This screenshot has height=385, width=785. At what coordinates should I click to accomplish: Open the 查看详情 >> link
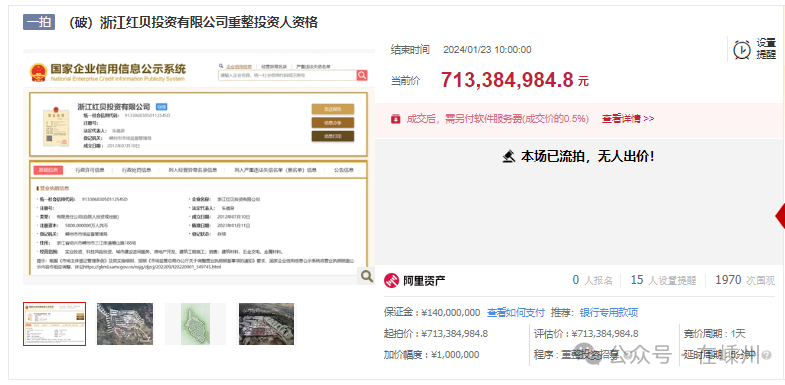(x=628, y=119)
